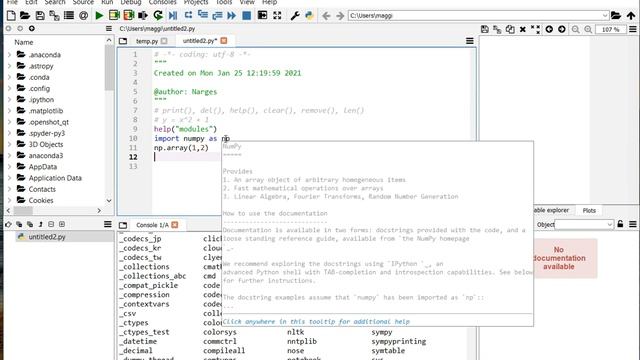640x360 pixels.
Task: Open Preferences with the wrench icon
Action: (x=295, y=16)
